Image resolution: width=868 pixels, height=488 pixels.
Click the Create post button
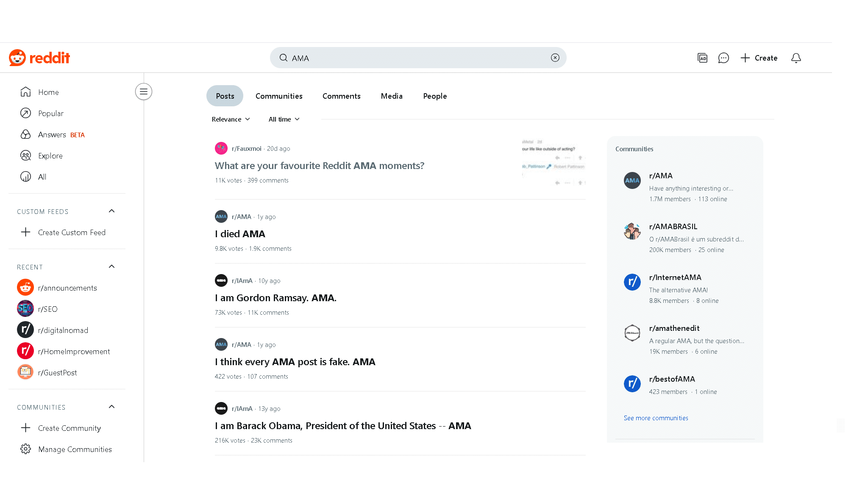(759, 58)
